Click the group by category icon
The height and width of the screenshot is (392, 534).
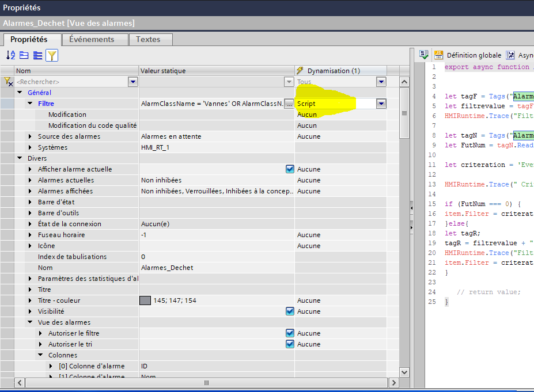point(24,55)
